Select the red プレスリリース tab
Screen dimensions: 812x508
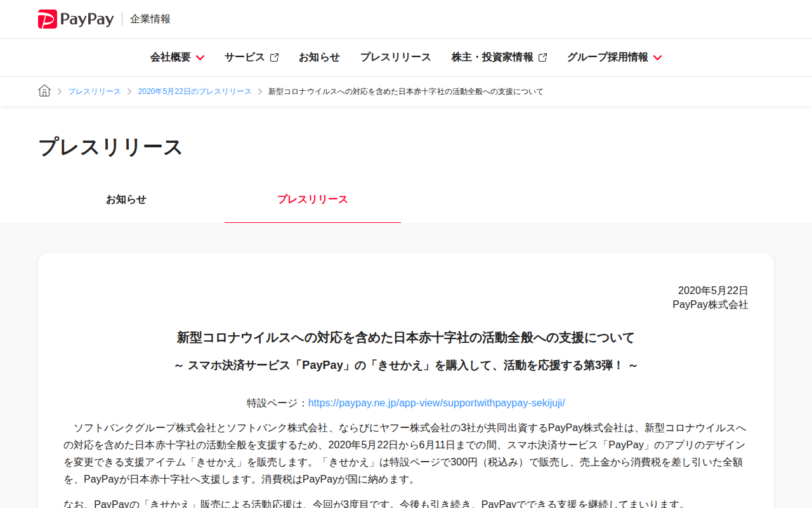(313, 199)
